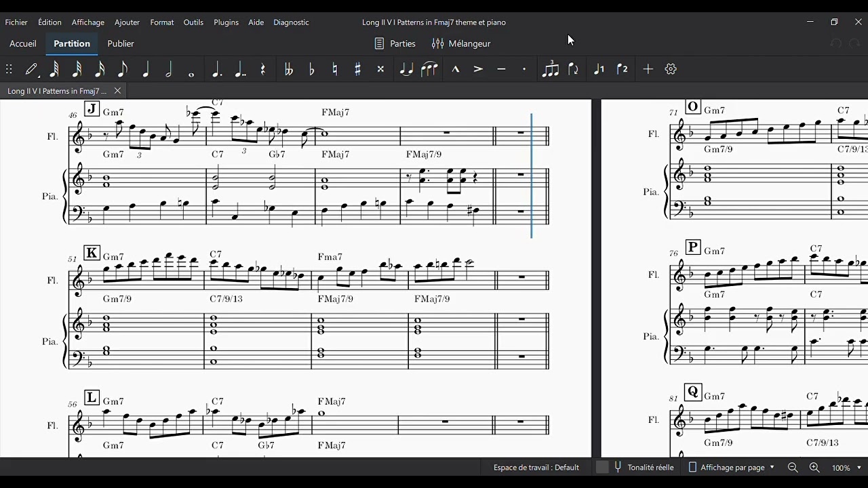Open the Aide menu

[x=256, y=22]
